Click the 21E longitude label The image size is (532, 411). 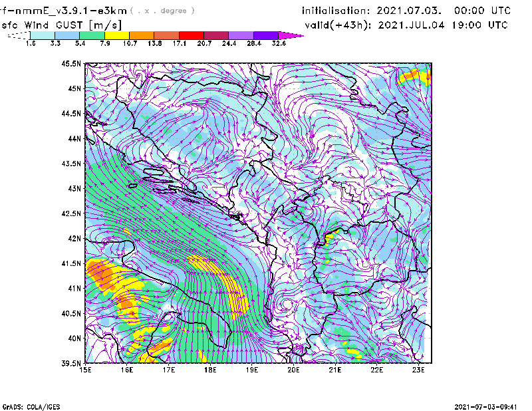point(335,370)
